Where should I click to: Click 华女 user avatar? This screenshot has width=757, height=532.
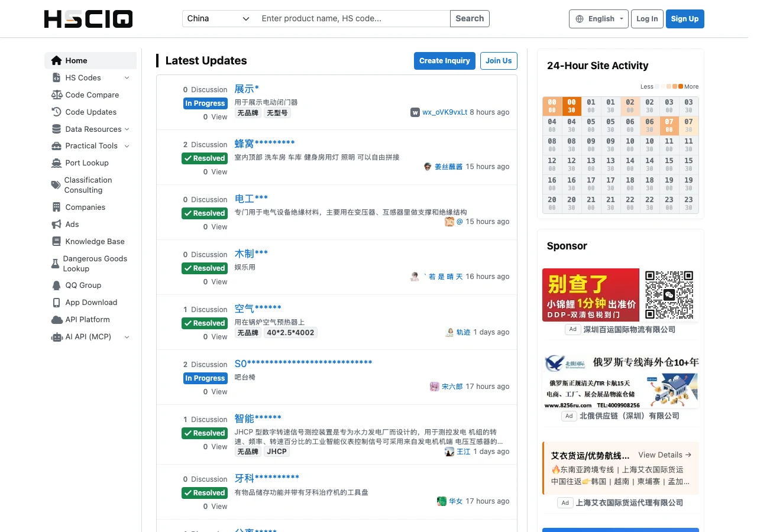click(x=442, y=501)
